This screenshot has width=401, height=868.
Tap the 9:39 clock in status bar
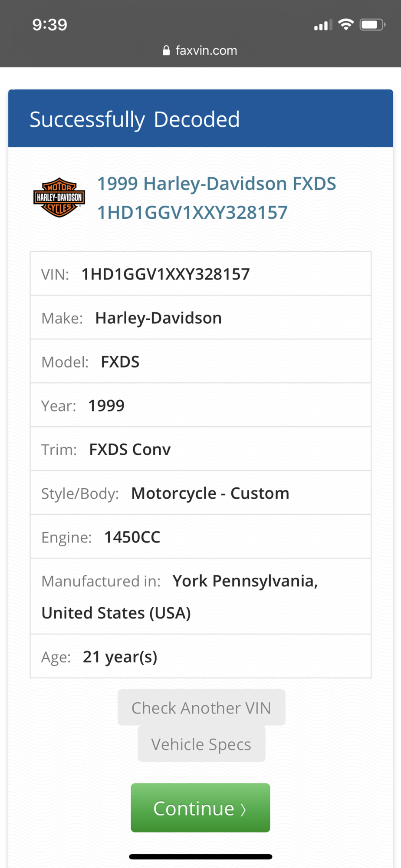(x=50, y=25)
